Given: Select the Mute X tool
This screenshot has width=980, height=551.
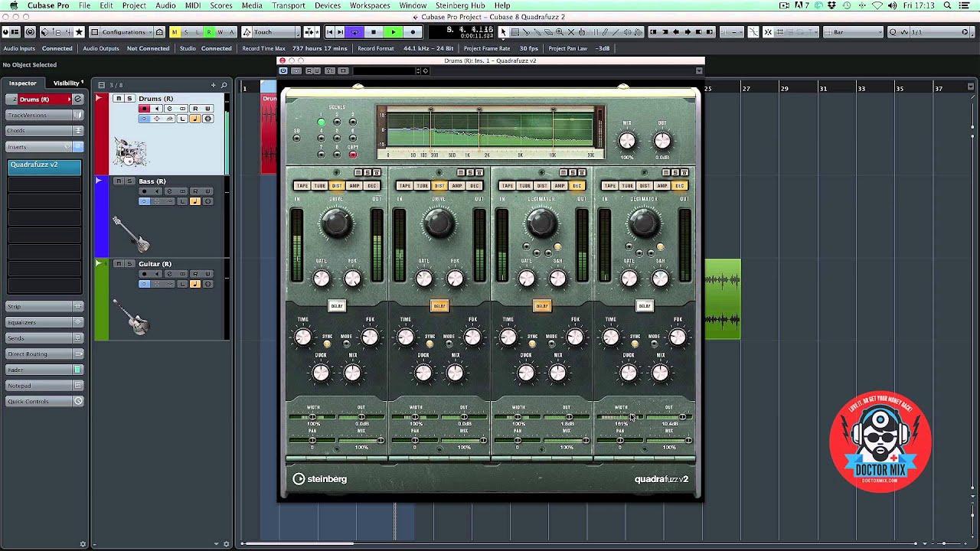Looking at the screenshot, I should 571,32.
